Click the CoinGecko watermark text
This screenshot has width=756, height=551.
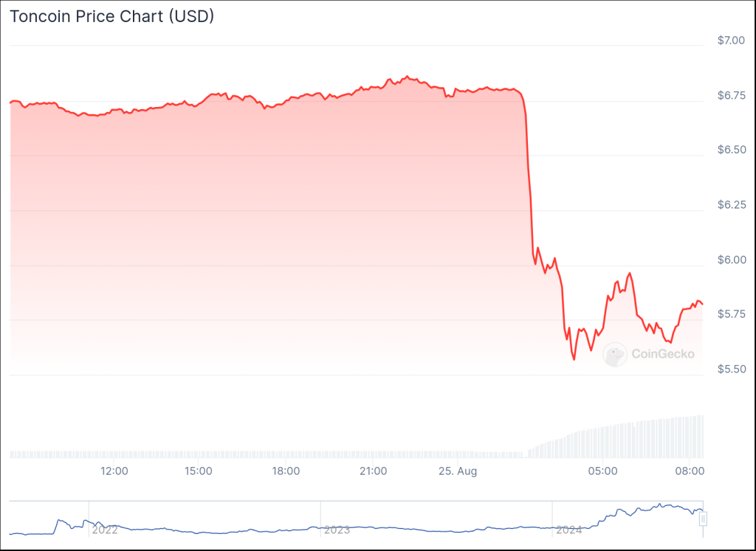tap(662, 354)
